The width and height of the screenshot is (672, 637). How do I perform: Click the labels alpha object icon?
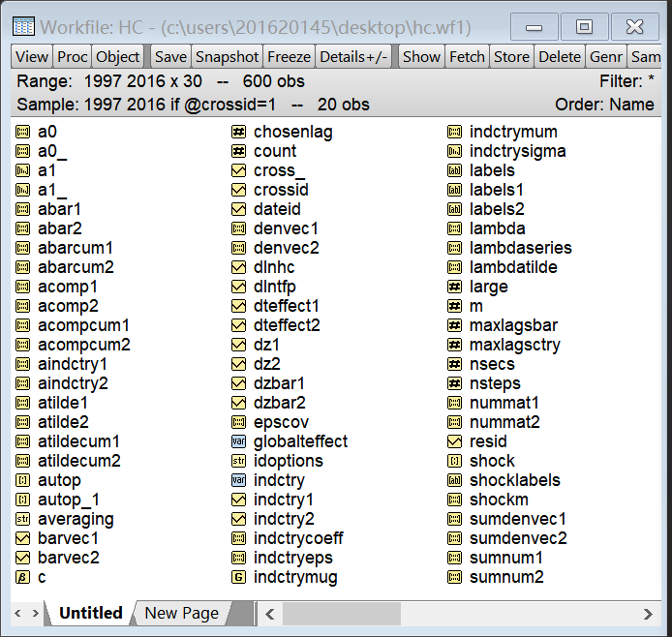pos(455,170)
